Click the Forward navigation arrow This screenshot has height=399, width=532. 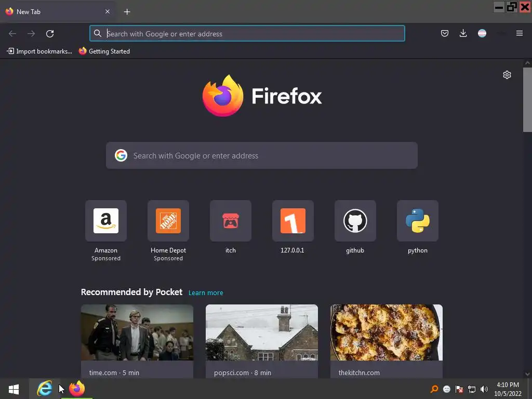(31, 34)
